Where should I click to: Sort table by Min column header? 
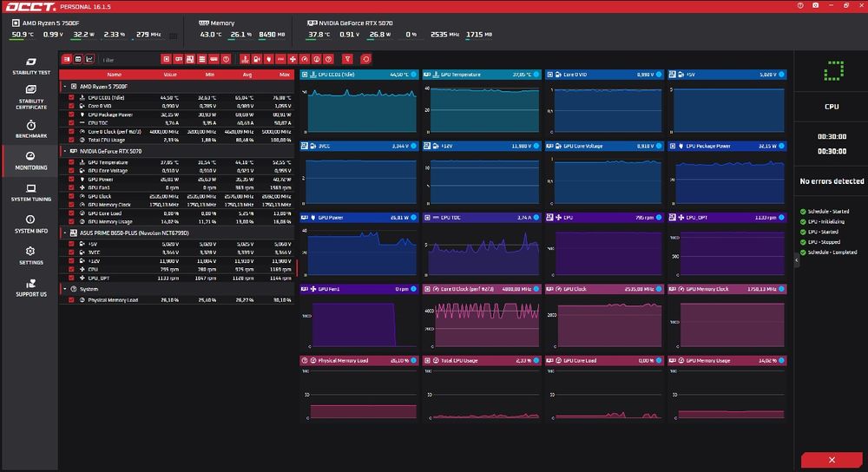210,75
